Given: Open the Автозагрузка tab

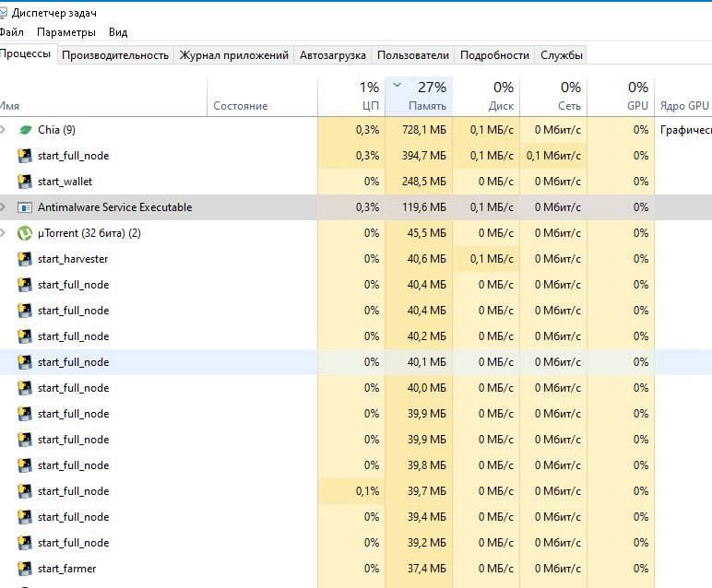Looking at the screenshot, I should click(x=333, y=55).
